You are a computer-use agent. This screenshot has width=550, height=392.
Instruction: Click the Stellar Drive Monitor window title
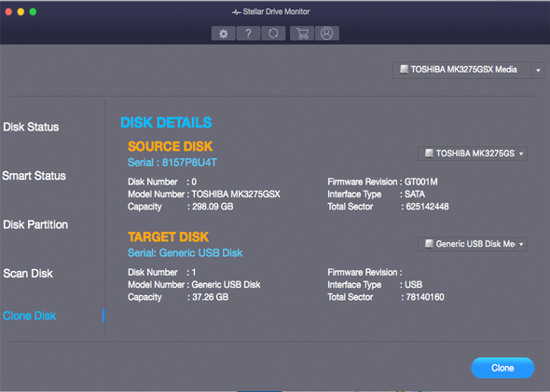(x=276, y=11)
